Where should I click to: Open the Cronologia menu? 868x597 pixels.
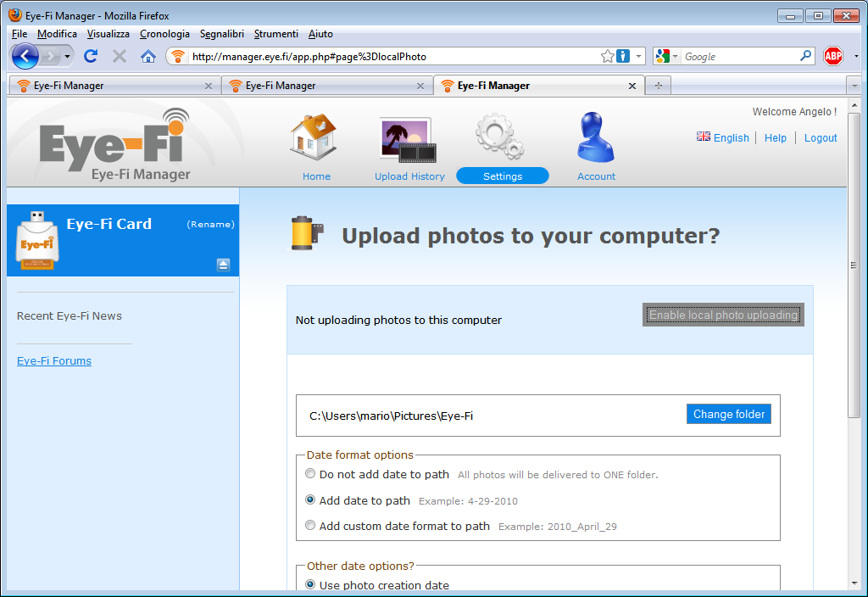pyautogui.click(x=164, y=34)
